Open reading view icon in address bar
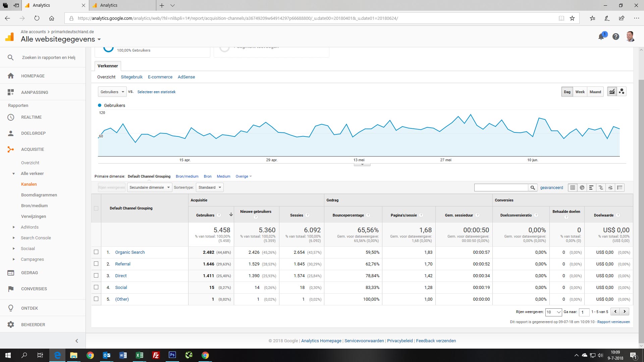Viewport: 644px width, 362px height. pos(561,18)
